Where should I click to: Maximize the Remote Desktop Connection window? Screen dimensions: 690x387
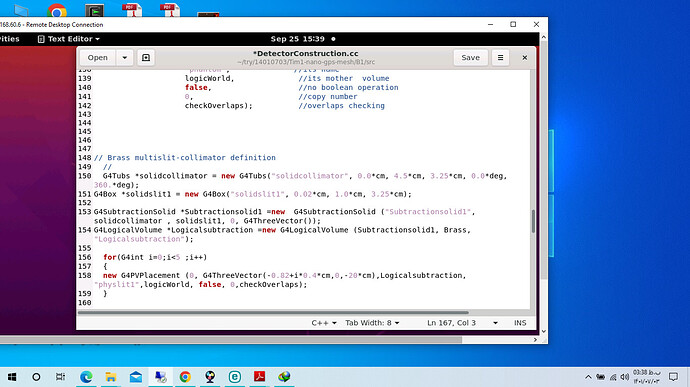pos(513,25)
